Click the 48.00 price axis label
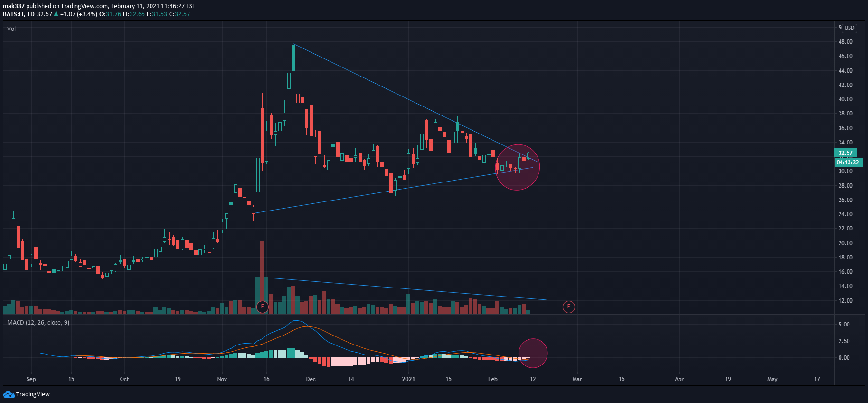 (x=845, y=42)
